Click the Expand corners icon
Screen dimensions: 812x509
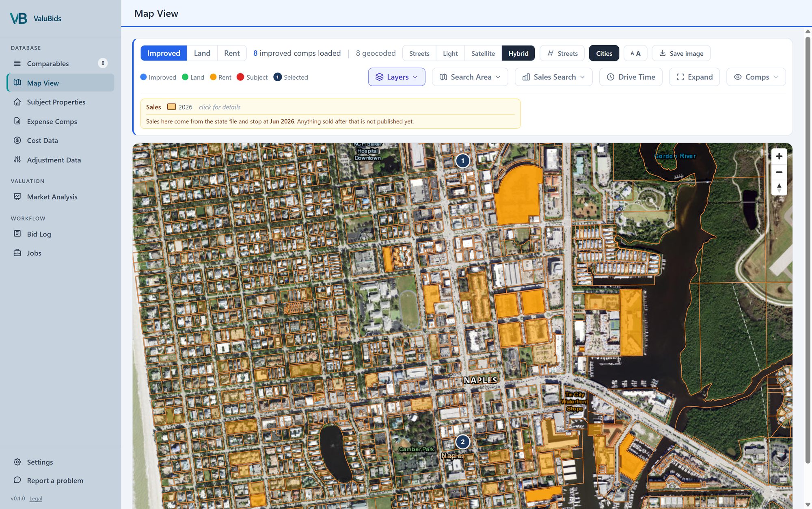click(x=680, y=77)
